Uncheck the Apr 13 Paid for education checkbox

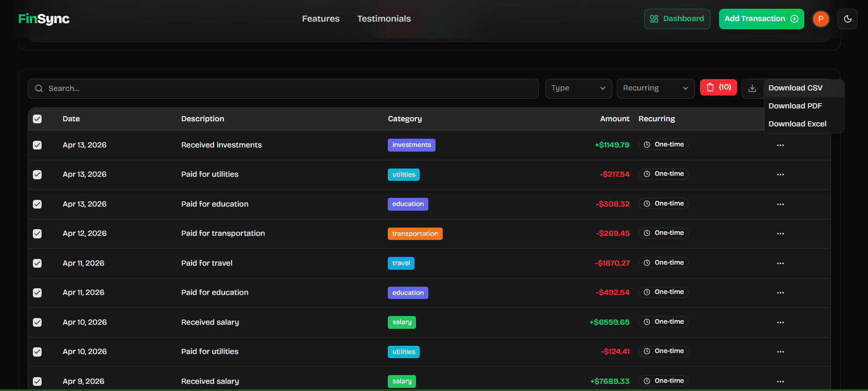[x=37, y=204]
